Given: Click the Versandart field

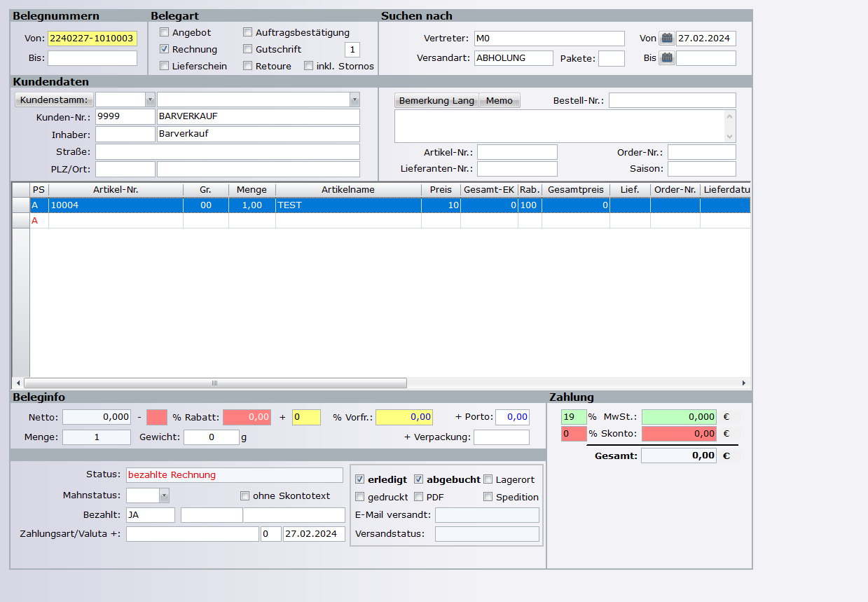Looking at the screenshot, I should (514, 57).
